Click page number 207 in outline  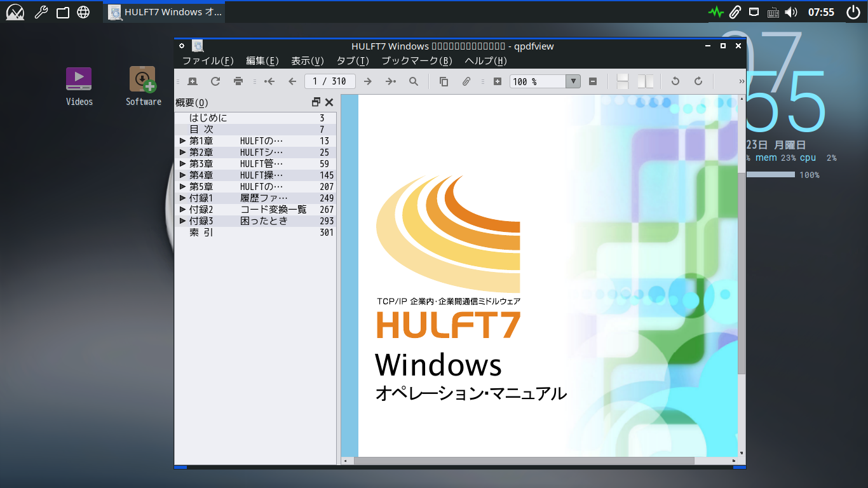pos(327,187)
